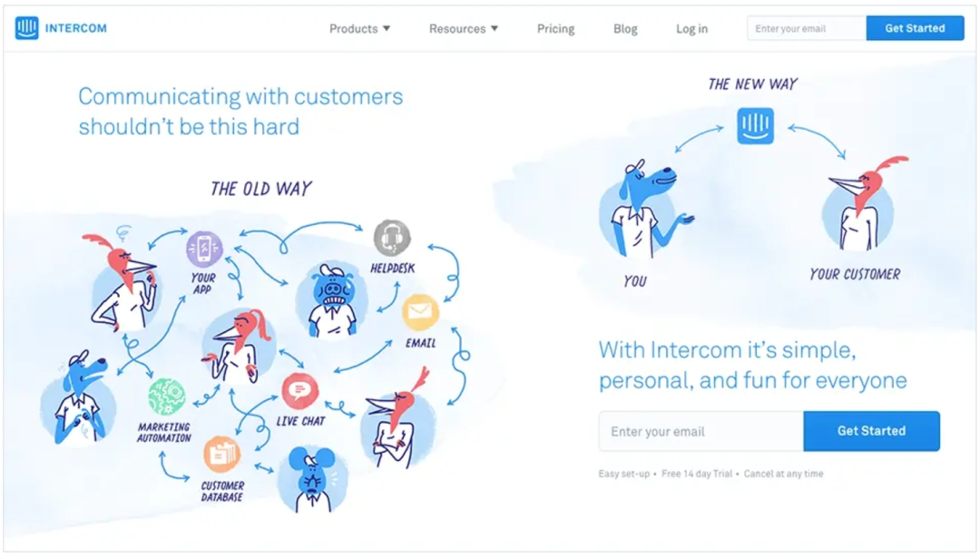Expand the Products dropdown arrow
980x559 pixels.
387,29
